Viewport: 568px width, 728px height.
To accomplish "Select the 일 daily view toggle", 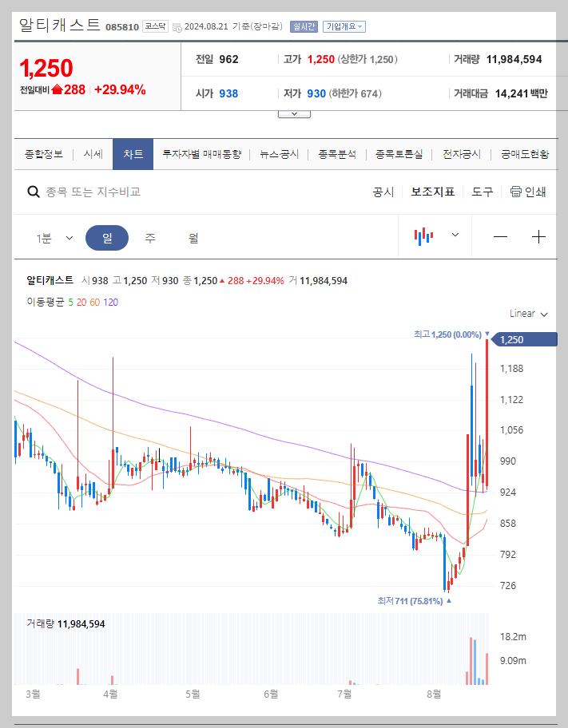I will click(x=107, y=237).
